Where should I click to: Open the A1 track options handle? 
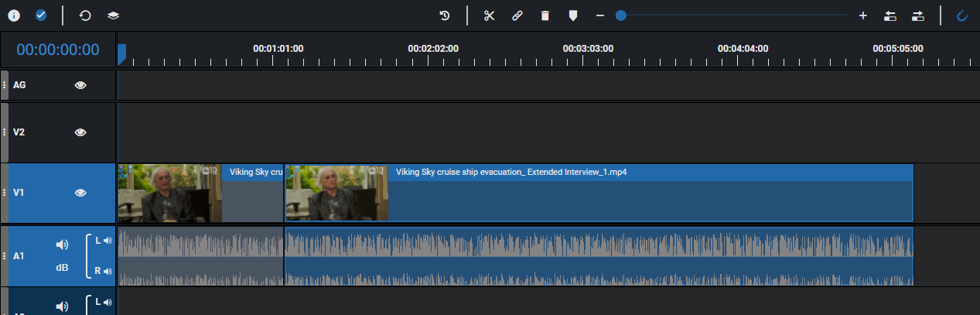[5, 255]
